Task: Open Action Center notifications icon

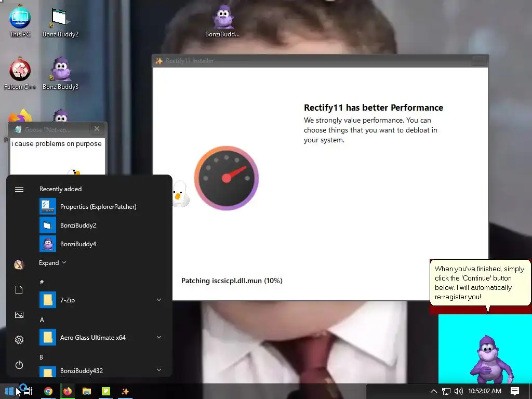Action: coord(515,391)
